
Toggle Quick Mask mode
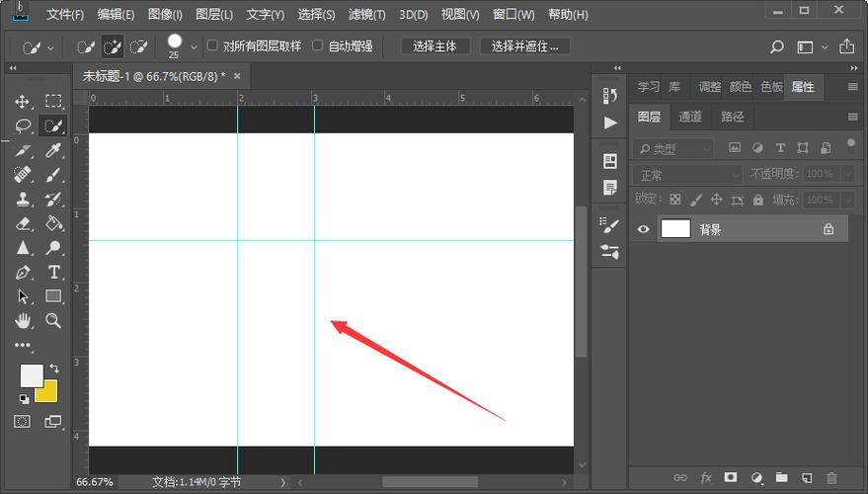[22, 422]
